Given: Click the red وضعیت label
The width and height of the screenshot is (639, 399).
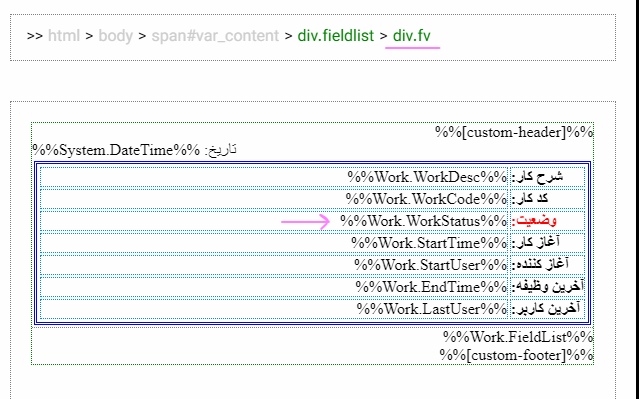Looking at the screenshot, I should (534, 220).
